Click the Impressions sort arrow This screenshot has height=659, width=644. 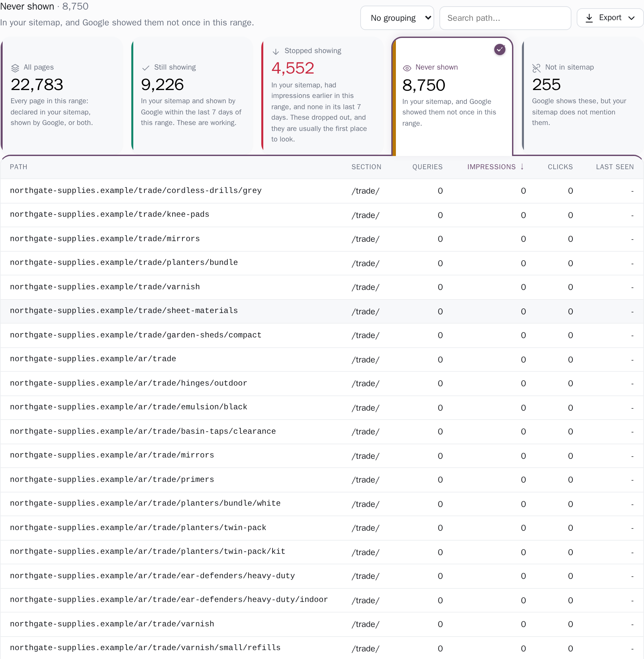pyautogui.click(x=522, y=166)
